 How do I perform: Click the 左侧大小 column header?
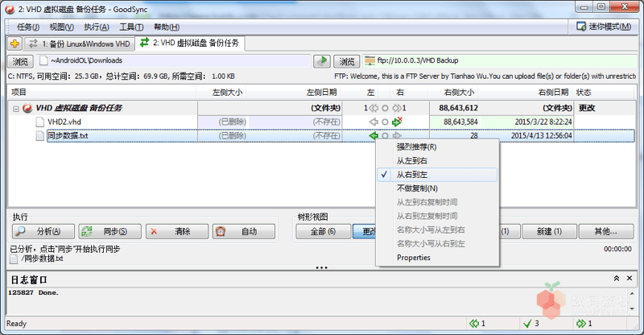(x=221, y=92)
